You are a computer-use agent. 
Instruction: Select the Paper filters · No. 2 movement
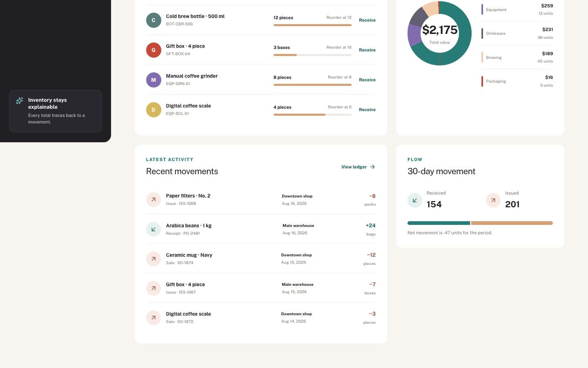[x=261, y=200]
